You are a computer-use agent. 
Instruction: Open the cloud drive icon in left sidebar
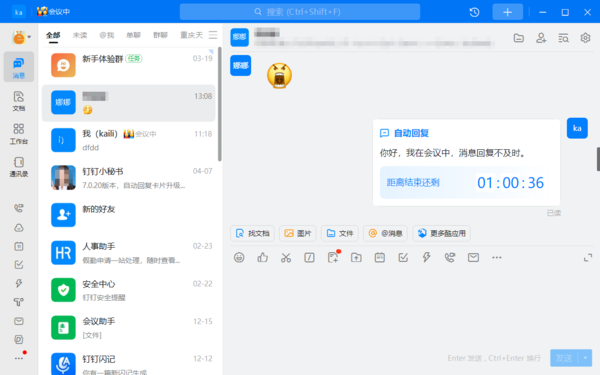coord(19,228)
